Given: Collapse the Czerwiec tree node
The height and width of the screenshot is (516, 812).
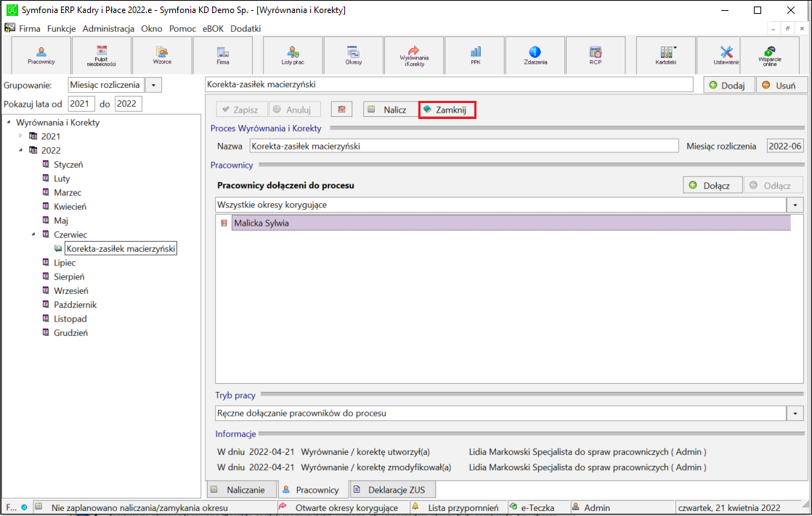Looking at the screenshot, I should point(33,234).
